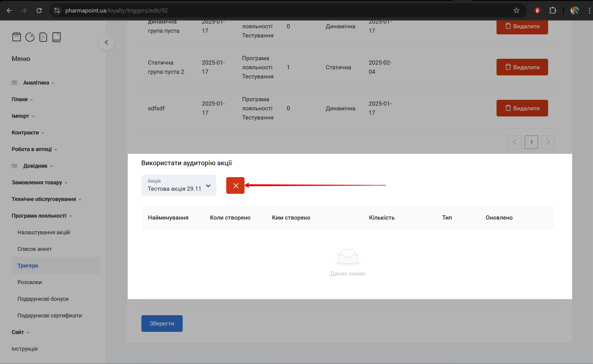Select page 1 in pagination
Screen dimensions: 593x364
click(x=531, y=142)
